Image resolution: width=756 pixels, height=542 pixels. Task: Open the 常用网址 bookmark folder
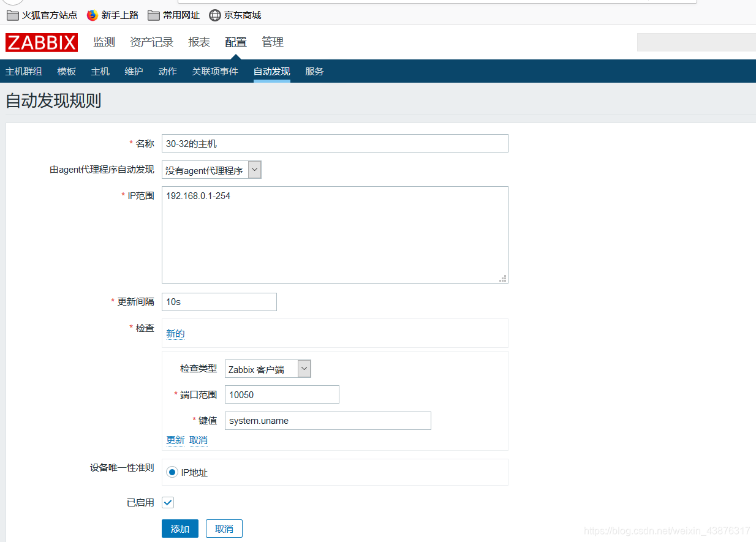coord(174,15)
